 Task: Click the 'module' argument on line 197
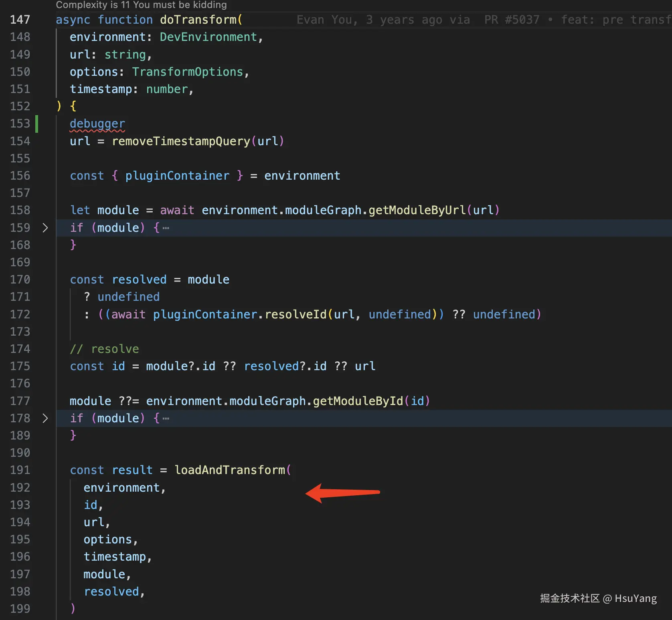pyautogui.click(x=104, y=574)
